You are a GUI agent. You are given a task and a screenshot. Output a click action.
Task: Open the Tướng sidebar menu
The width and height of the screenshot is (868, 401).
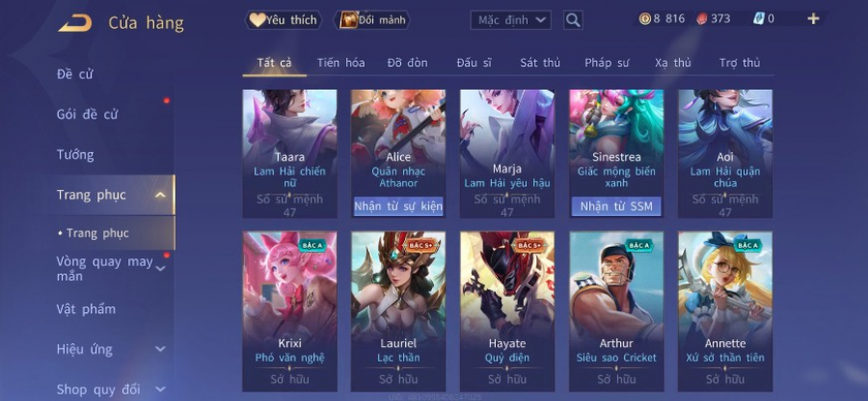(74, 155)
